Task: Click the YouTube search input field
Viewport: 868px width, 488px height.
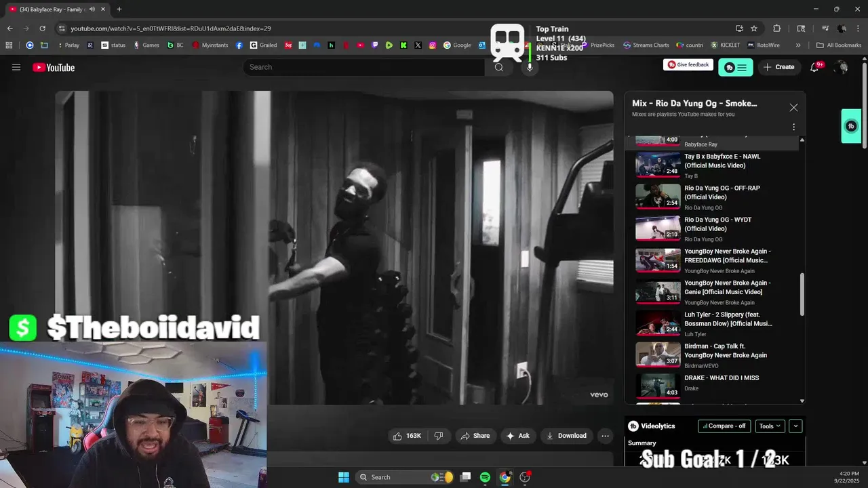Action: click(364, 67)
